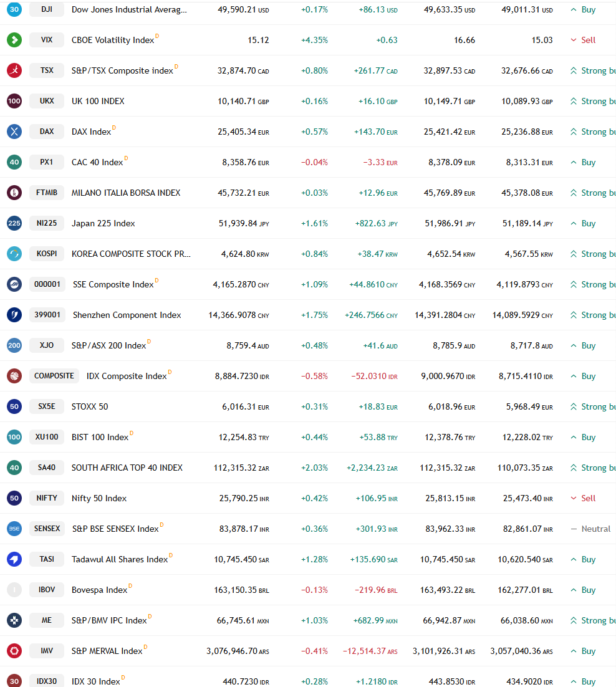Click the TSX red logo icon

click(14, 70)
